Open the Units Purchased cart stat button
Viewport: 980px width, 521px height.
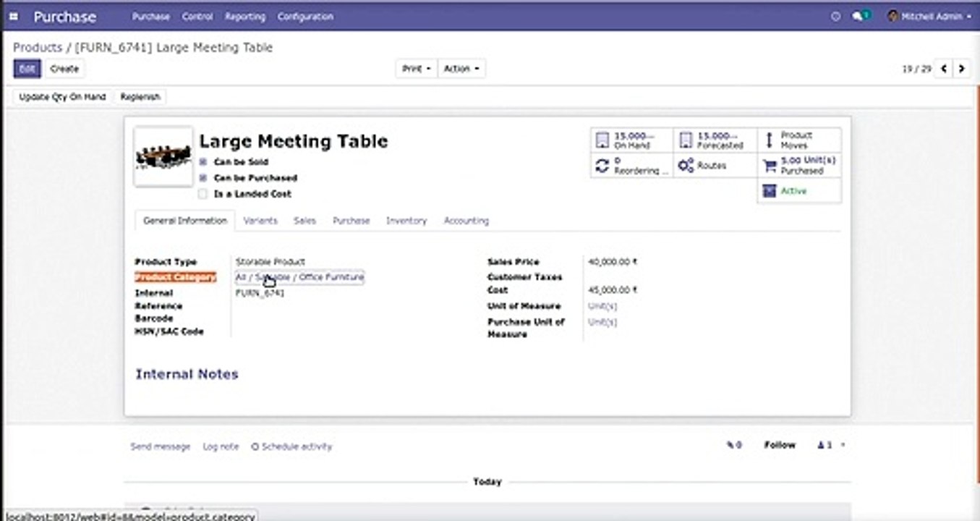click(799, 166)
